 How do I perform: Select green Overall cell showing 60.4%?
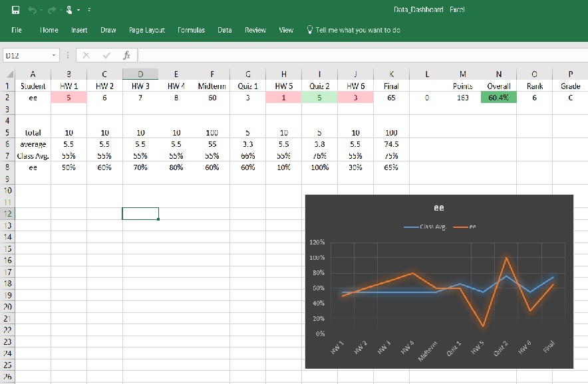(x=498, y=98)
